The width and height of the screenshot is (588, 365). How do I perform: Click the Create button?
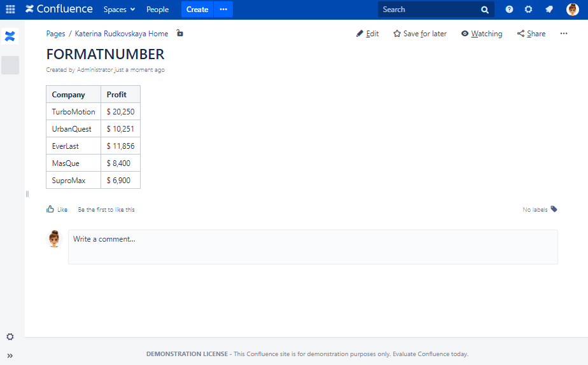point(197,10)
